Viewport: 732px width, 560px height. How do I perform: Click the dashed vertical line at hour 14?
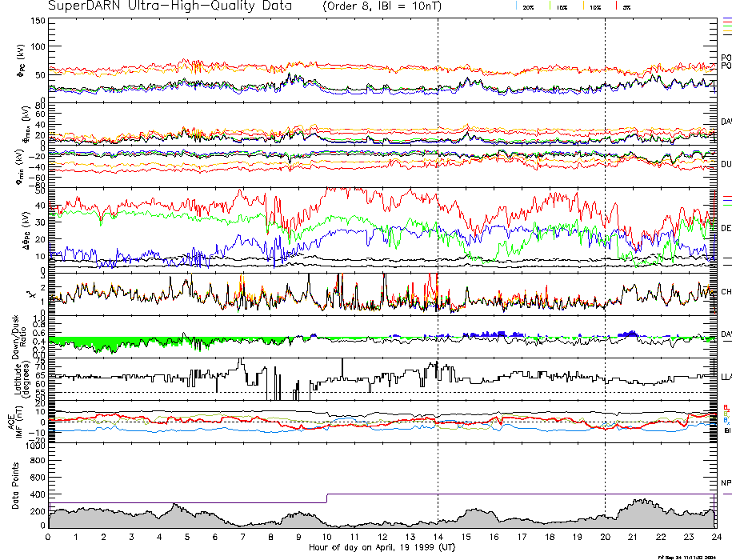[438, 240]
